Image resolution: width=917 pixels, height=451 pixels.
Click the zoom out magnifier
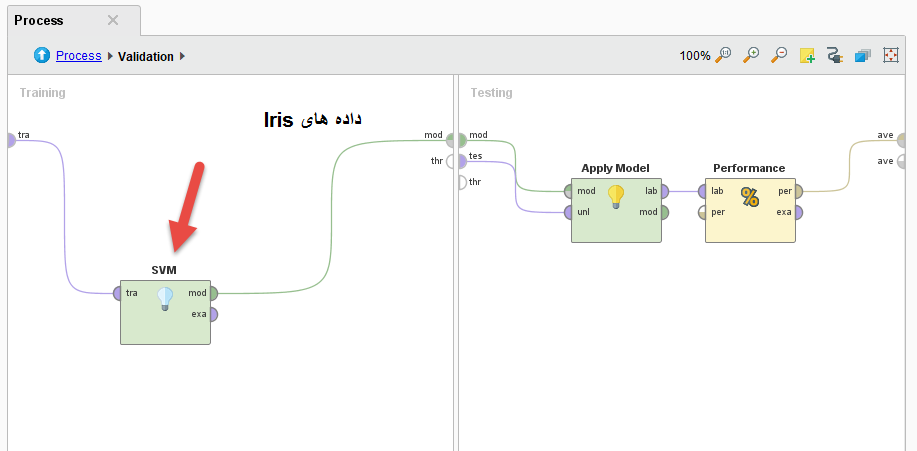[778, 56]
